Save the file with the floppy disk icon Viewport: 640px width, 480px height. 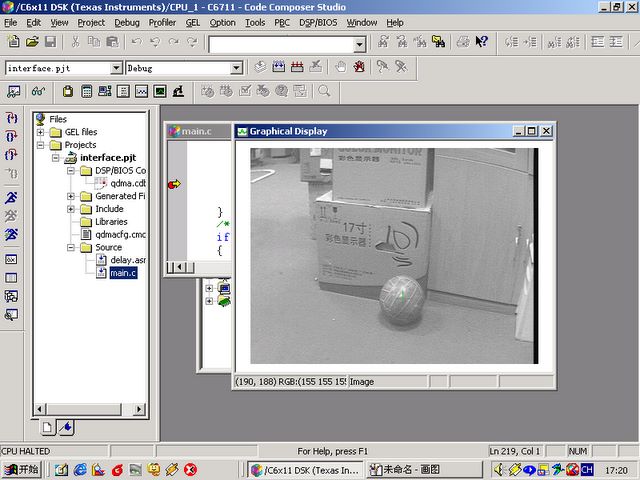click(x=50, y=42)
